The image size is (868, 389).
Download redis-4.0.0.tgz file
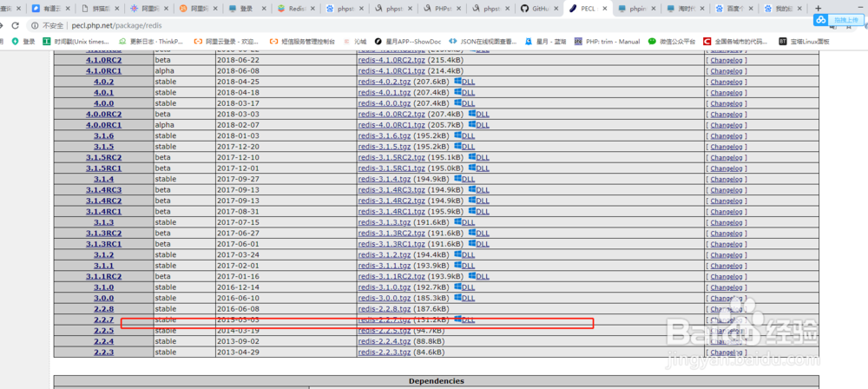tap(385, 103)
